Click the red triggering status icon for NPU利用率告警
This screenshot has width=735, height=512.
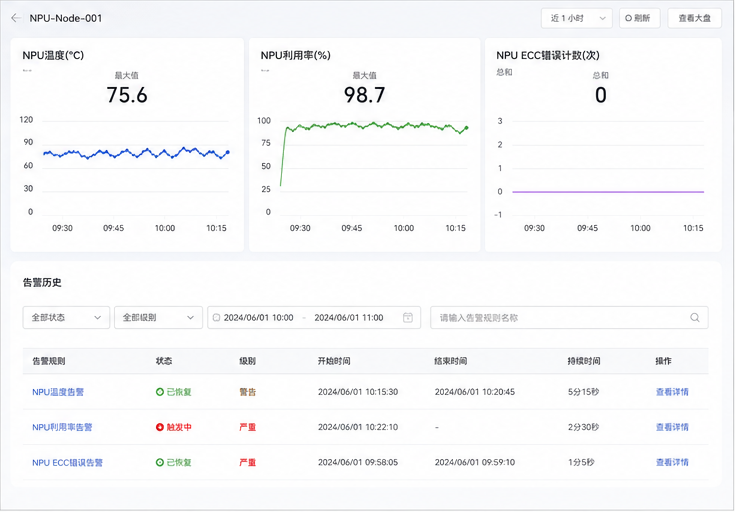(x=160, y=427)
